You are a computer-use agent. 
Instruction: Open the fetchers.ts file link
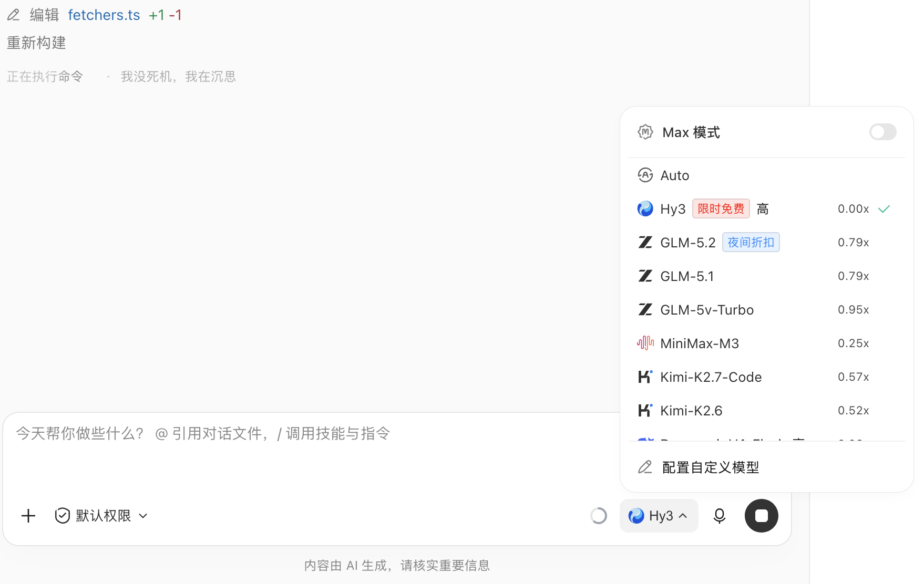coord(104,15)
